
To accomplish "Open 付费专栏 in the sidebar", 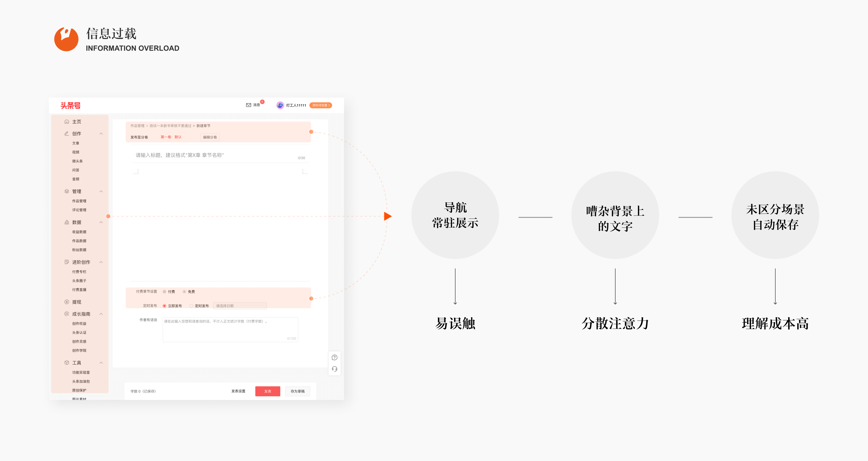I will tap(79, 272).
